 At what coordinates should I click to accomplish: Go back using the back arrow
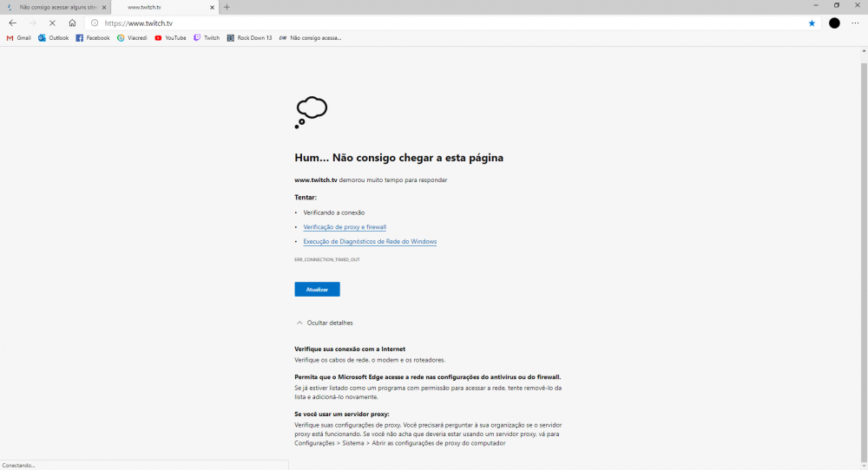pos(13,23)
